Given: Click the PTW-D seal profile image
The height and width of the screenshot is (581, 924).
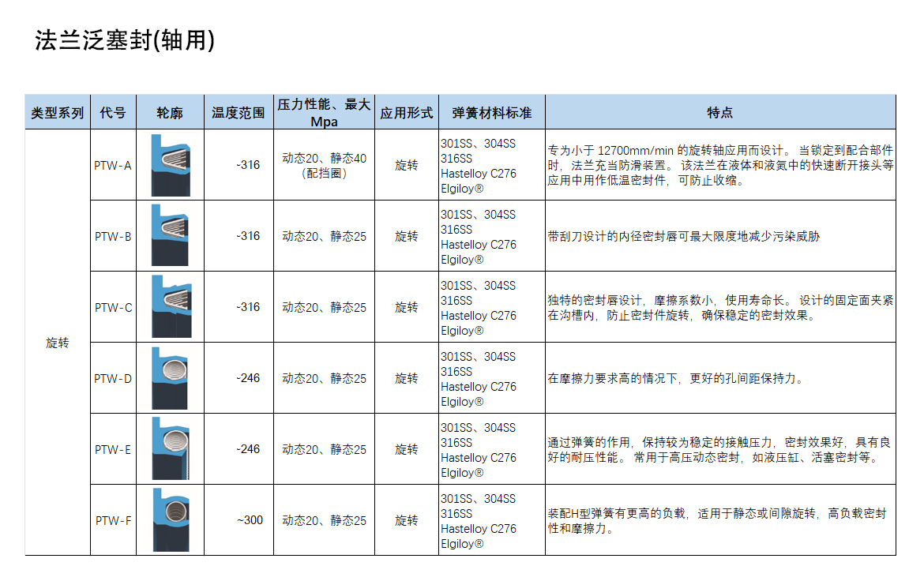Looking at the screenshot, I should point(170,377).
